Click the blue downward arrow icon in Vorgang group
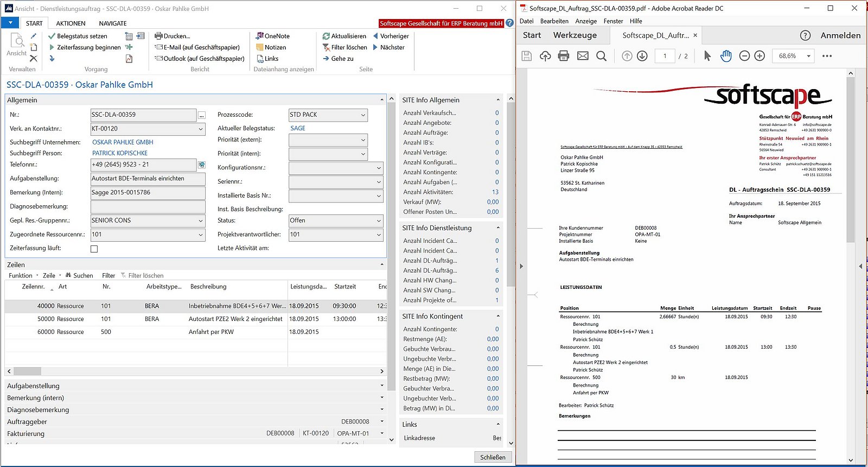Screen dimensions: 868x467 tap(52, 58)
